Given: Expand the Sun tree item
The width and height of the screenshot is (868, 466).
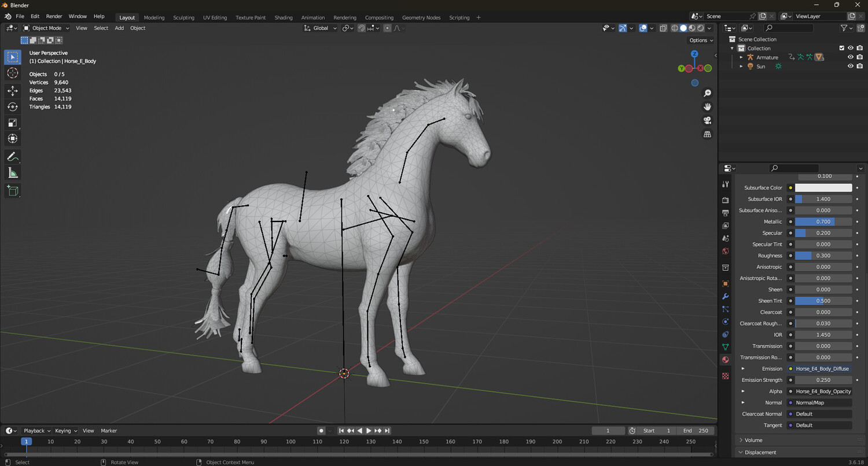Looking at the screenshot, I should pos(741,66).
